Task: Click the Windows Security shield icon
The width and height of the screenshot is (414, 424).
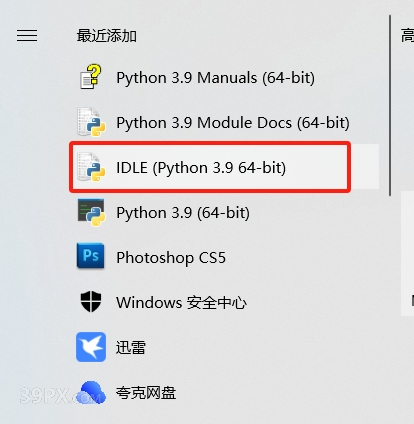Action: click(x=91, y=301)
